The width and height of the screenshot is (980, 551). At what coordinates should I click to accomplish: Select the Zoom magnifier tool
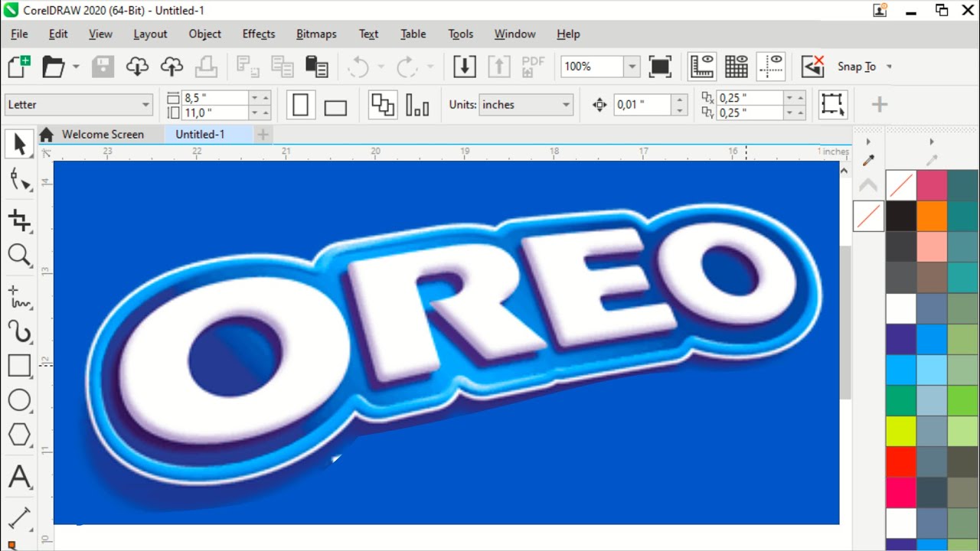tap(19, 255)
